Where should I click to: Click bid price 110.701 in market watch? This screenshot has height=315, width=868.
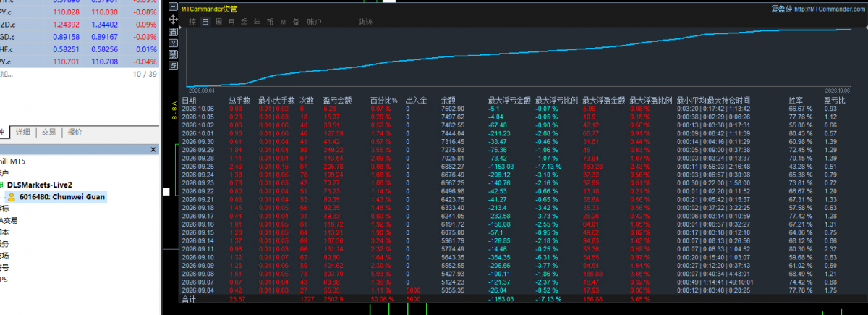pos(67,62)
